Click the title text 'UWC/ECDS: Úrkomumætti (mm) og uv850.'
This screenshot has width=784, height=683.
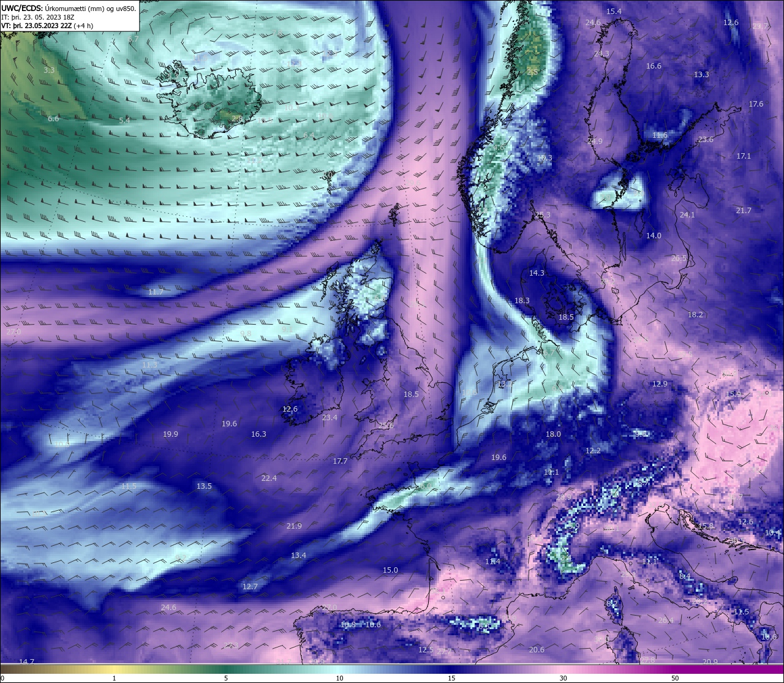(69, 9)
